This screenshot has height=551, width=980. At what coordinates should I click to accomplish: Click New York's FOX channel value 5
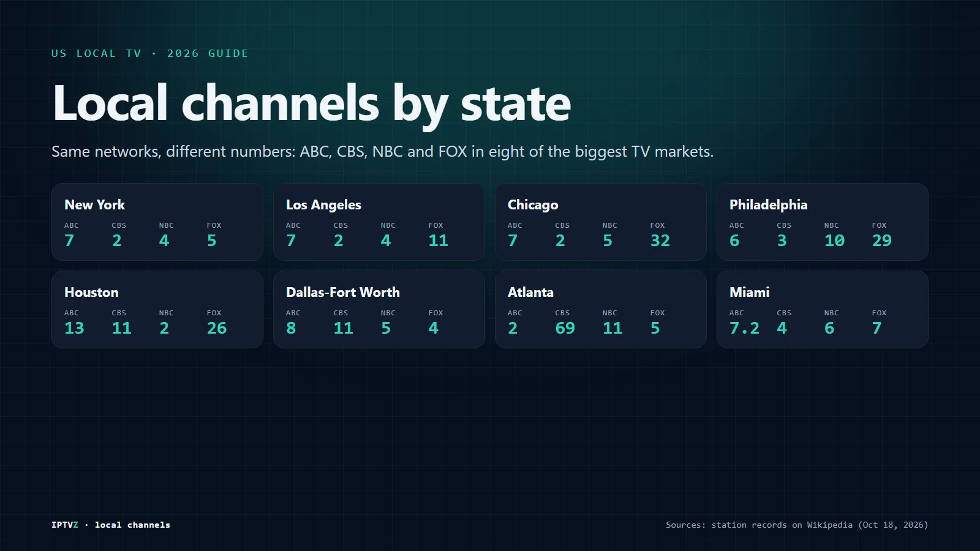click(212, 241)
